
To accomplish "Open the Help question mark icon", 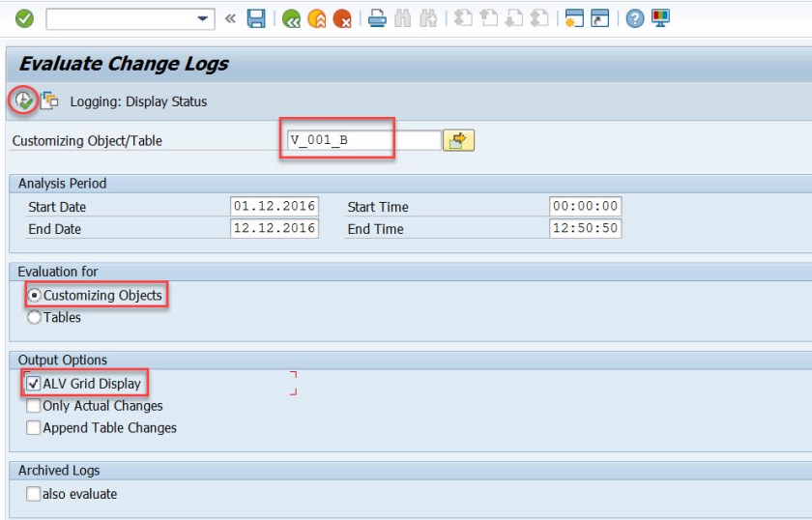I will tap(635, 19).
